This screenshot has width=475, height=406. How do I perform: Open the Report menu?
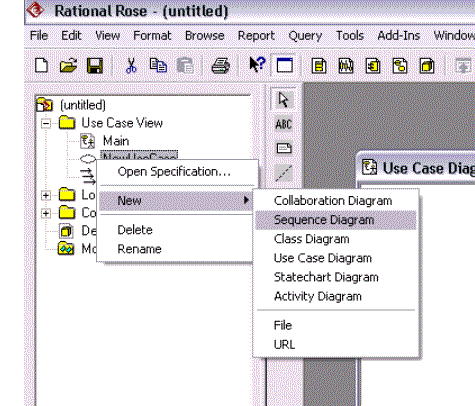(256, 35)
